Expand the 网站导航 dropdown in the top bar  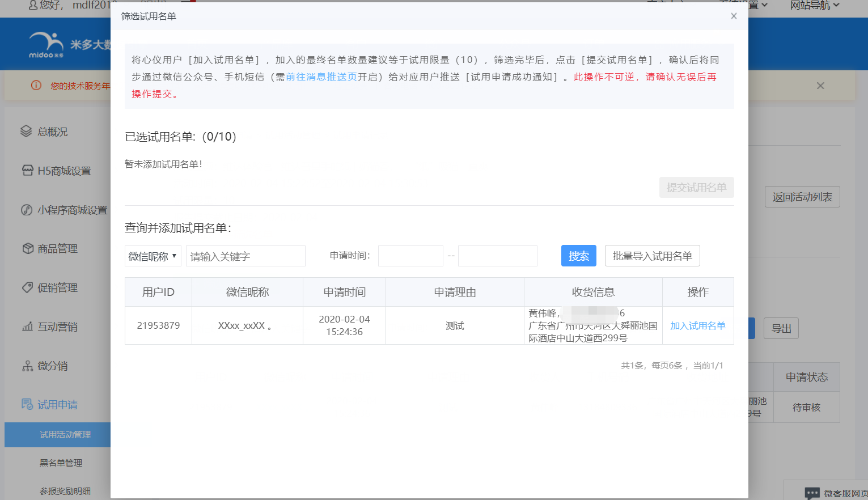point(815,6)
